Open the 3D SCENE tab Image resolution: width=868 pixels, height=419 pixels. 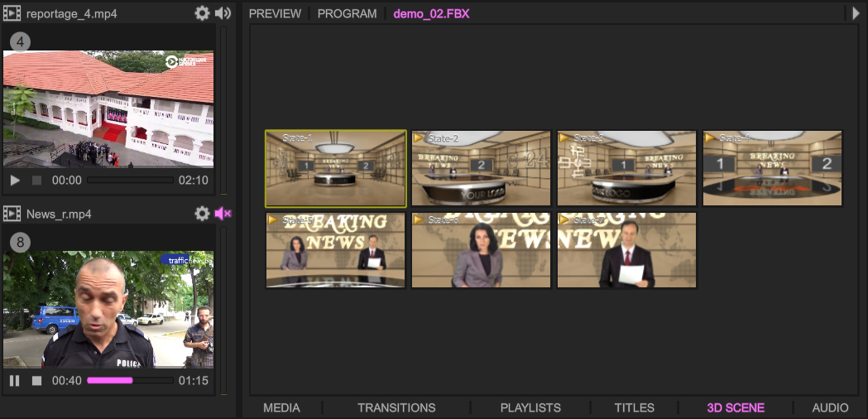point(736,408)
